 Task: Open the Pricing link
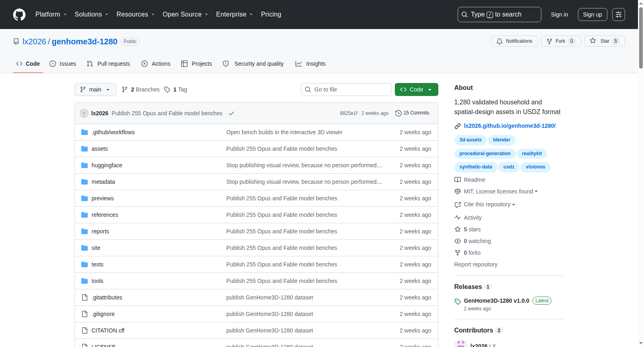coord(271,15)
